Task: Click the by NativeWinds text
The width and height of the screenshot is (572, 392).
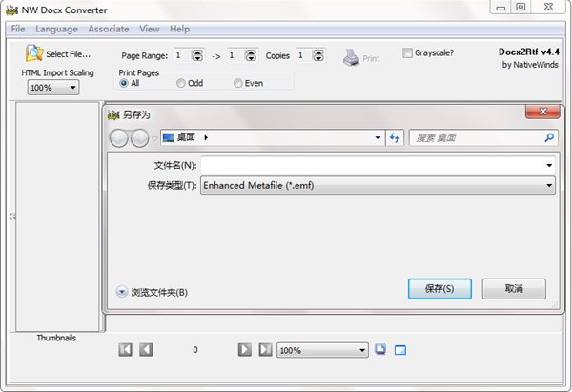Action: pyautogui.click(x=530, y=65)
